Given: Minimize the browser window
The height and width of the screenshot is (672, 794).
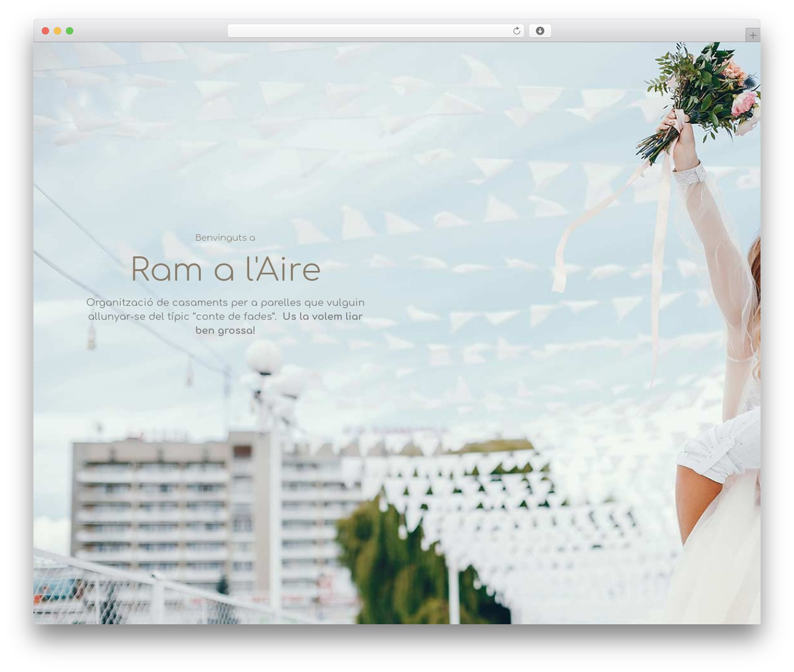Looking at the screenshot, I should [x=57, y=31].
